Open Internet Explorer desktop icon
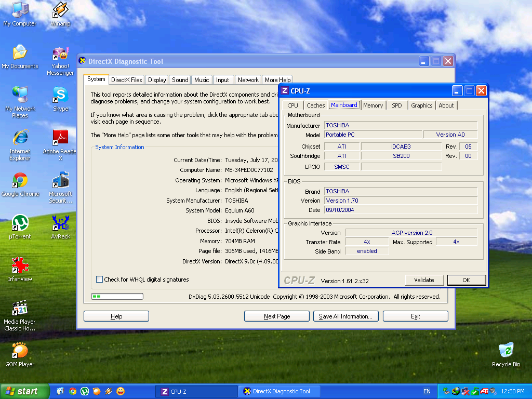This screenshot has width=532, height=399. tap(20, 145)
